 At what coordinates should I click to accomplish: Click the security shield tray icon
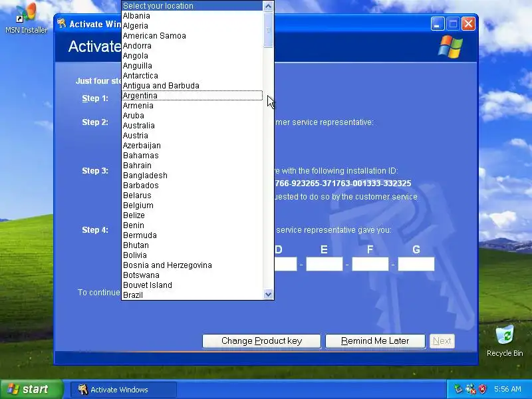pyautogui.click(x=482, y=389)
